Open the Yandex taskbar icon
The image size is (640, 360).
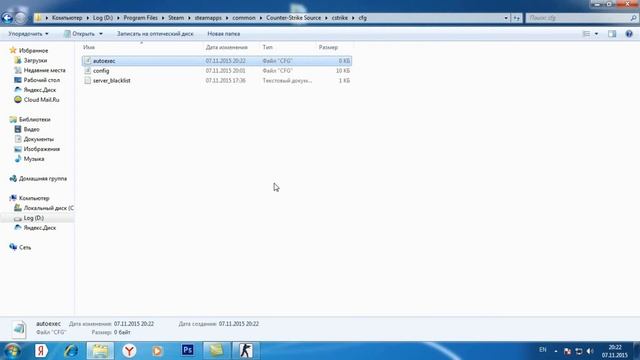point(41,351)
